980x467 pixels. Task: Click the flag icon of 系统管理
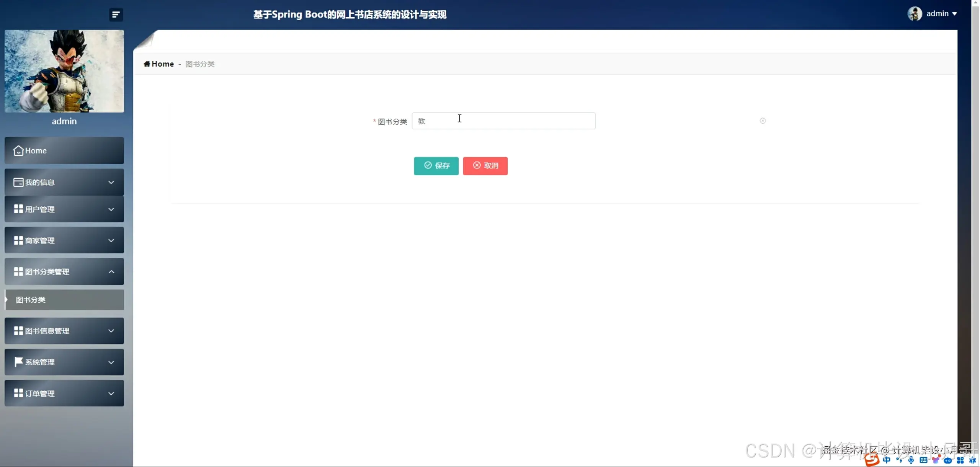pyautogui.click(x=18, y=362)
